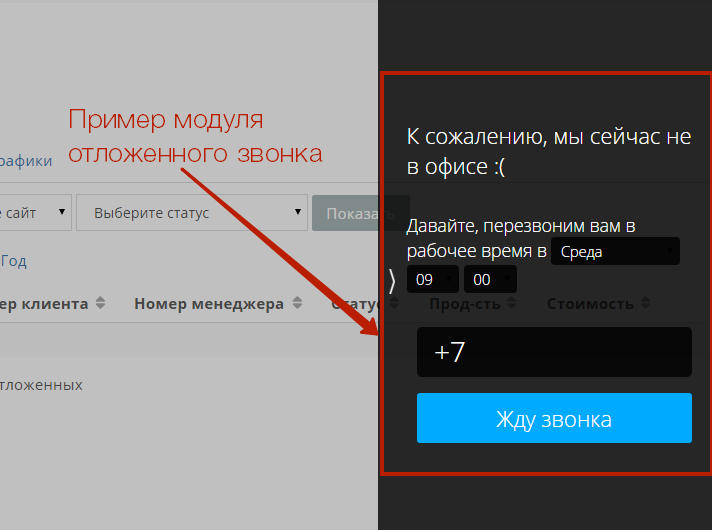Screen dimensions: 712x530
Task: Open the 'рафики' tab link
Action: (x=26, y=161)
